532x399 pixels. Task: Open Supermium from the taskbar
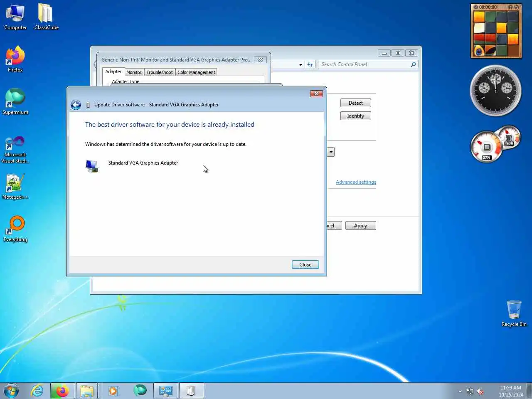click(140, 391)
